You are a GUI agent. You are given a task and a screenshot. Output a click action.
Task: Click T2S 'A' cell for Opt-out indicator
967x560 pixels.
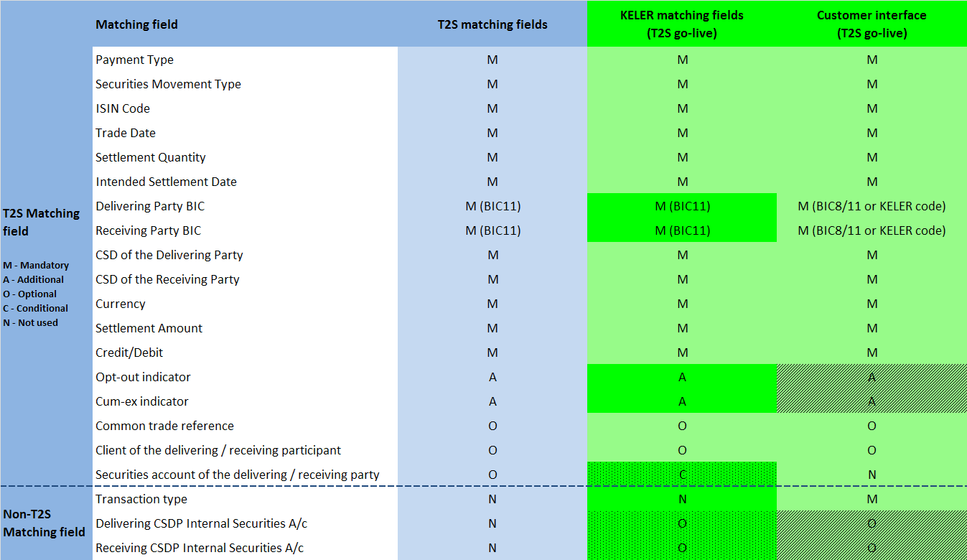pos(492,377)
